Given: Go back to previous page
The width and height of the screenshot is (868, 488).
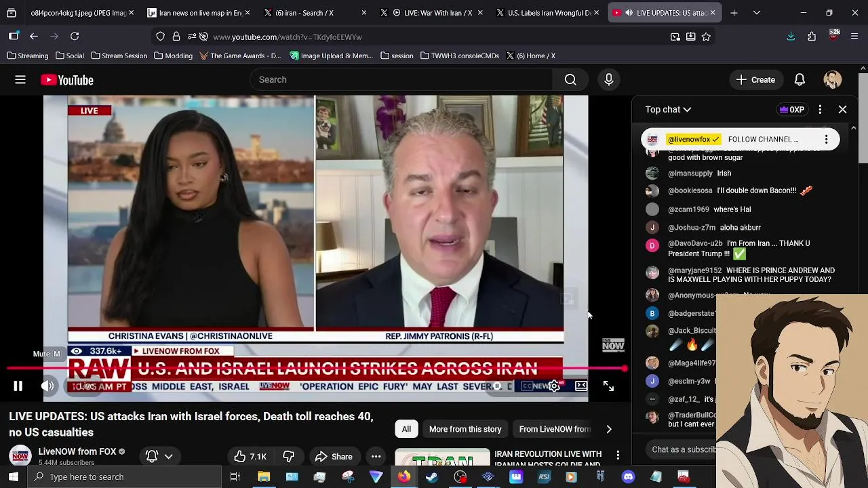Looking at the screenshot, I should click(34, 37).
